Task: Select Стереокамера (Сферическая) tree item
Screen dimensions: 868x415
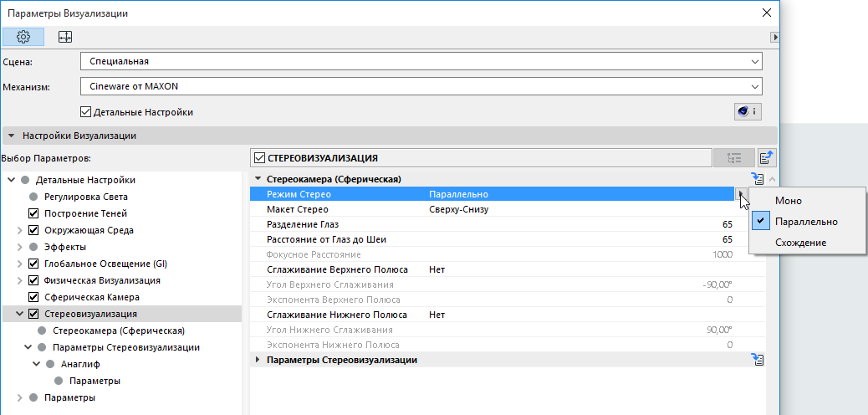Action: click(x=119, y=330)
